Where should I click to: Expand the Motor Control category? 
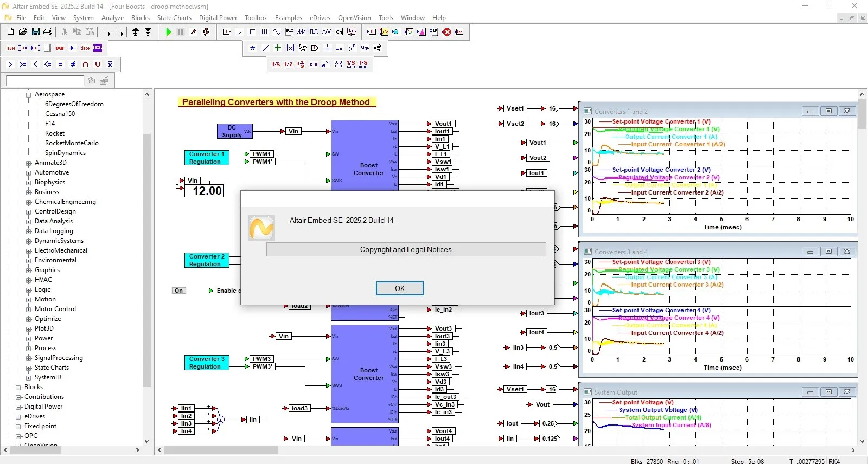click(29, 309)
